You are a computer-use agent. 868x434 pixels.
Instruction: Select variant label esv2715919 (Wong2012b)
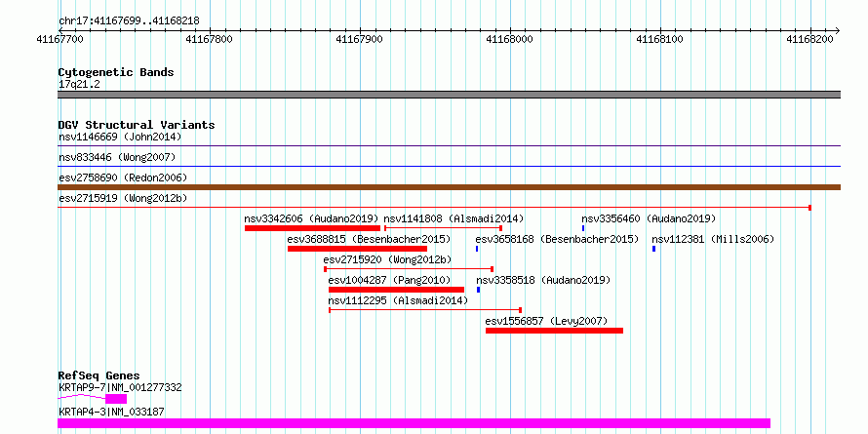tap(123, 198)
